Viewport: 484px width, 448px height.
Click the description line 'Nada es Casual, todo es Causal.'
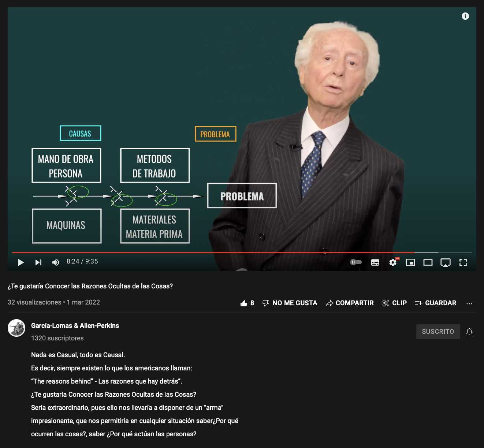pyautogui.click(x=78, y=355)
